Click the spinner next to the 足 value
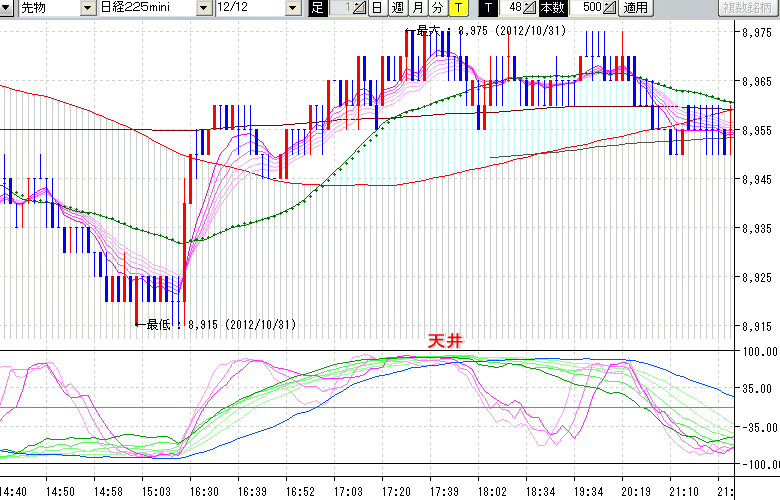 [362, 8]
